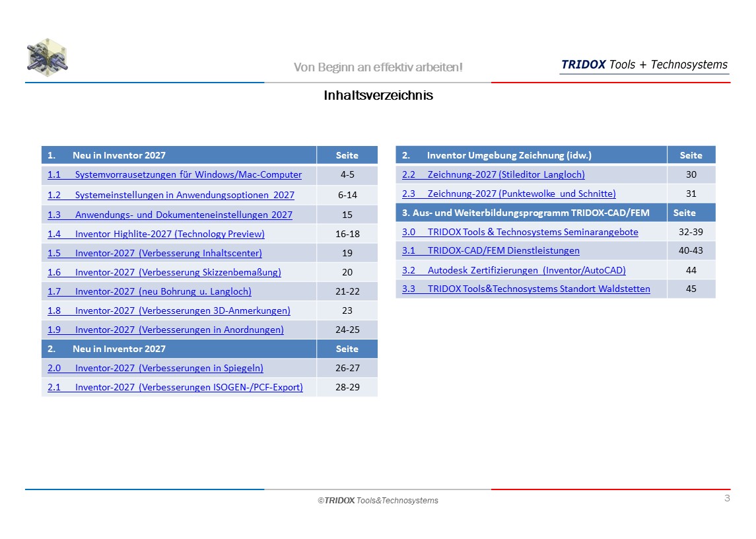Screen dimensions: 756x539
Task: Click the gearbox logo image
Action: (x=48, y=57)
